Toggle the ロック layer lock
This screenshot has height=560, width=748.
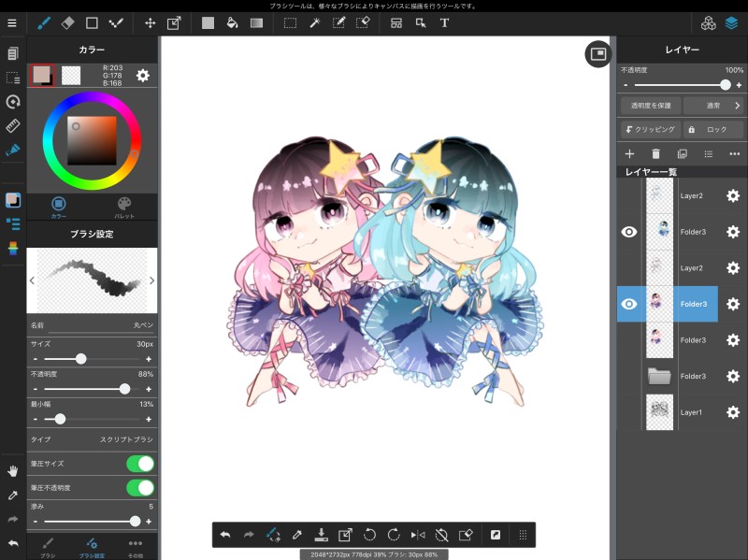[x=713, y=129]
